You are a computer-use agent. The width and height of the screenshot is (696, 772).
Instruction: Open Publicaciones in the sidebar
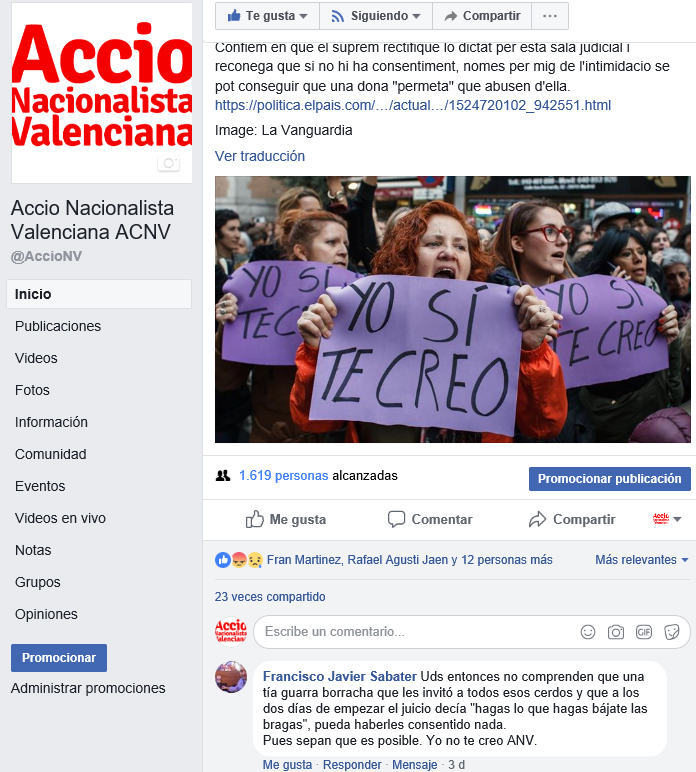pyautogui.click(x=58, y=326)
